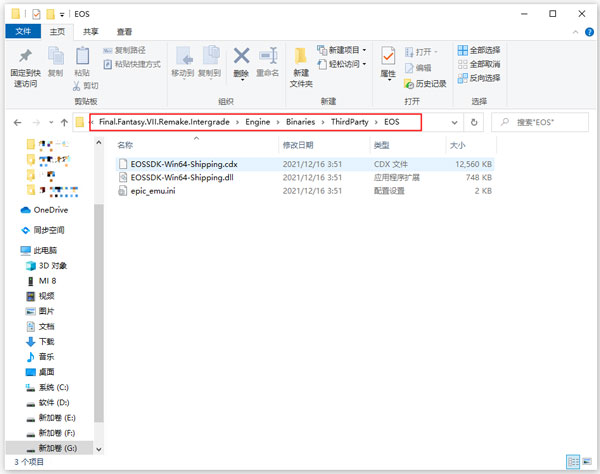Click the Copy icon in the ribbon
This screenshot has width=600, height=474.
pyautogui.click(x=56, y=56)
